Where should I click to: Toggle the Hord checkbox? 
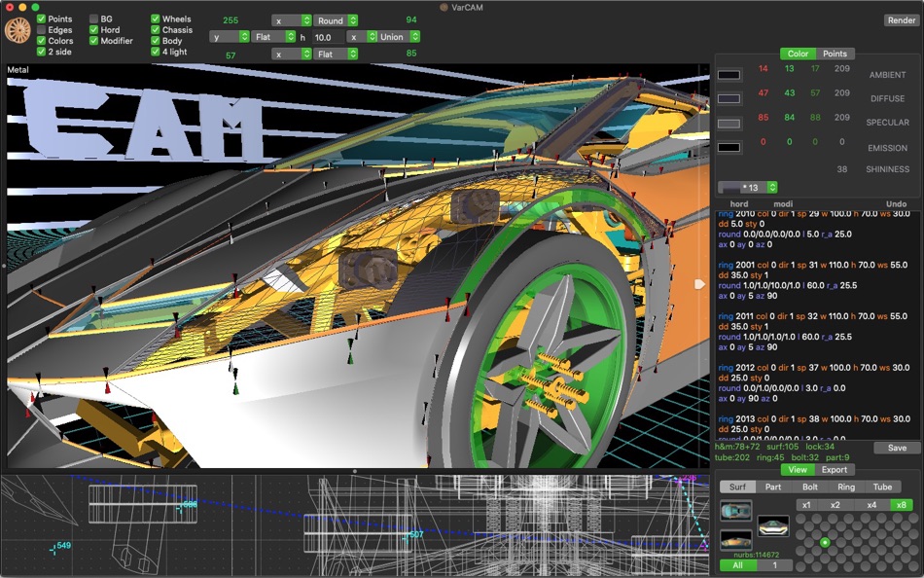pos(93,29)
